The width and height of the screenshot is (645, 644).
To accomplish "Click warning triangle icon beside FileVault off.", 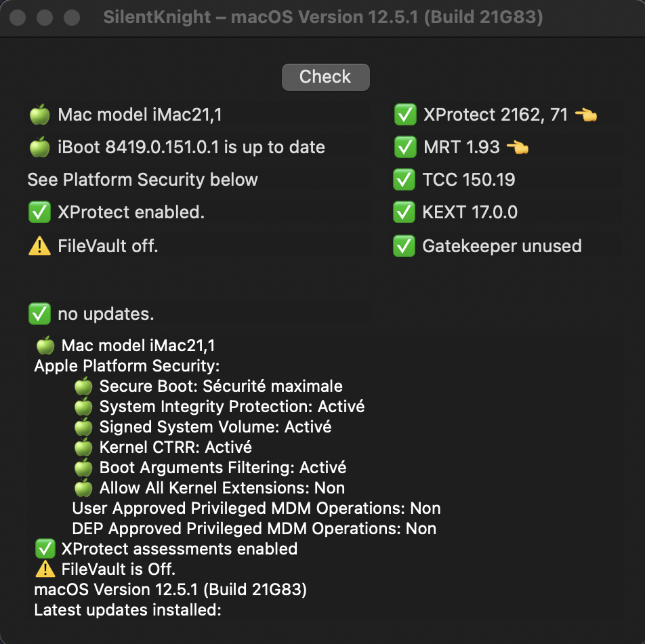I will coord(39,246).
